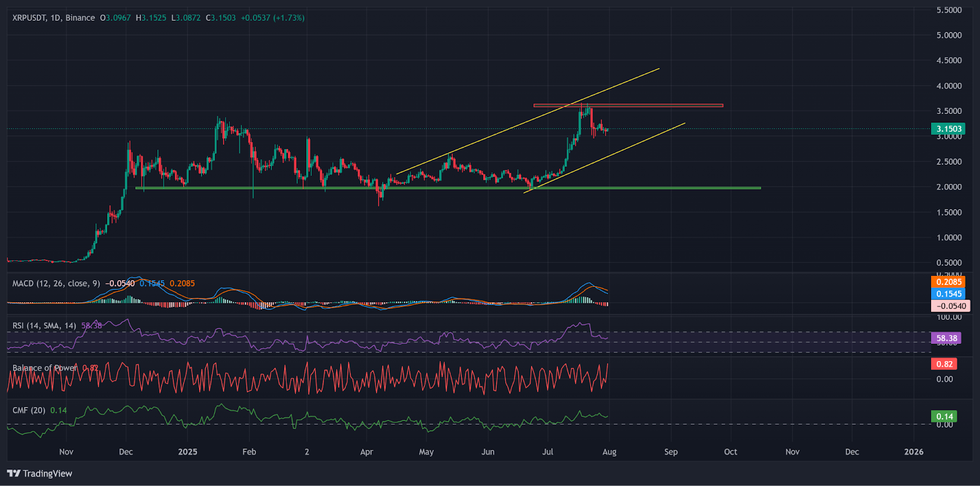Click the -0.0540 MACD histogram badge

click(x=950, y=306)
